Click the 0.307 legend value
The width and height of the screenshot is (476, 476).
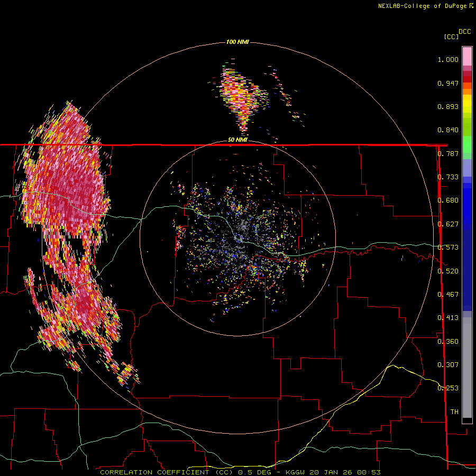(x=448, y=365)
